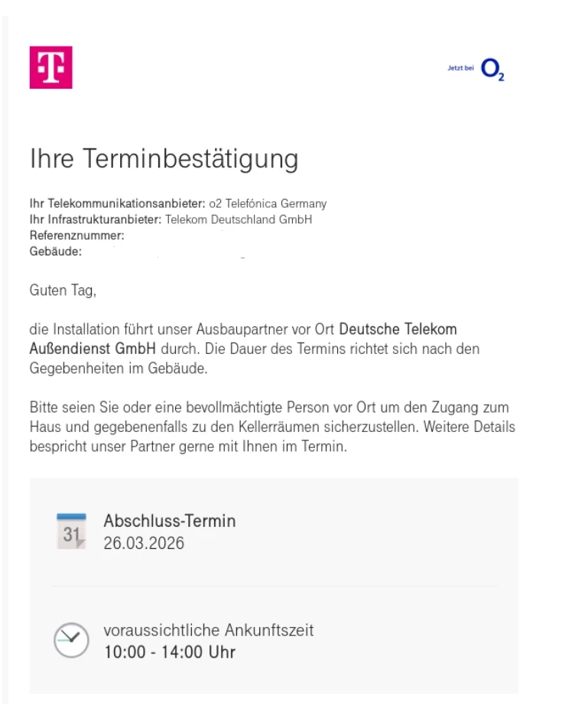588x721 pixels.
Task: Click the 'Guten Tag,' greeting
Action: tap(63, 291)
